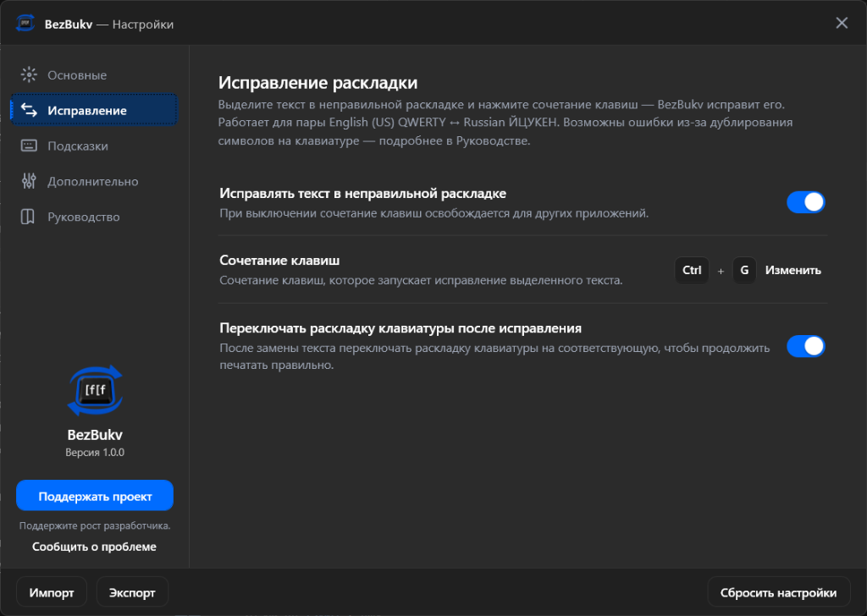Click the sliders icon beside Дополнительно
This screenshot has height=616, width=867.
29,181
